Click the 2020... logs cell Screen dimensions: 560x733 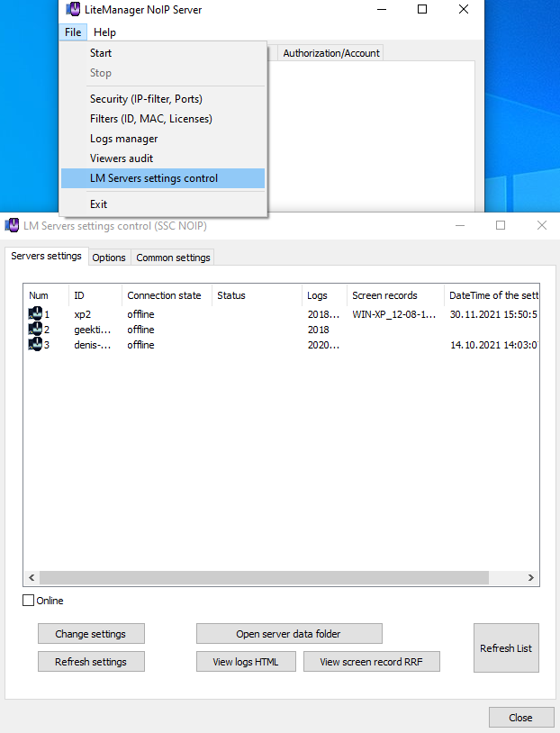[323, 345]
